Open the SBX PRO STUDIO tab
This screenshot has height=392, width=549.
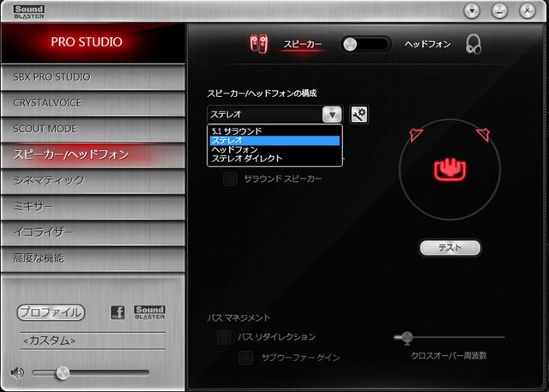pyautogui.click(x=93, y=77)
